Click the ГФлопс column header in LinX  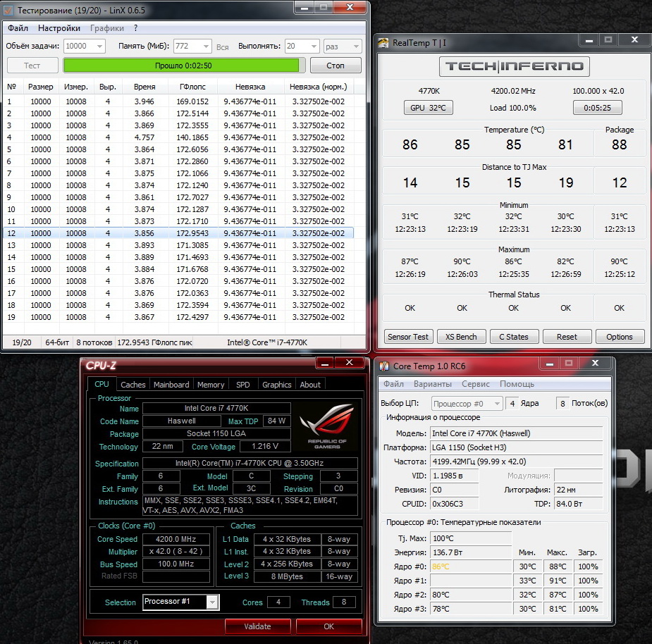[192, 87]
